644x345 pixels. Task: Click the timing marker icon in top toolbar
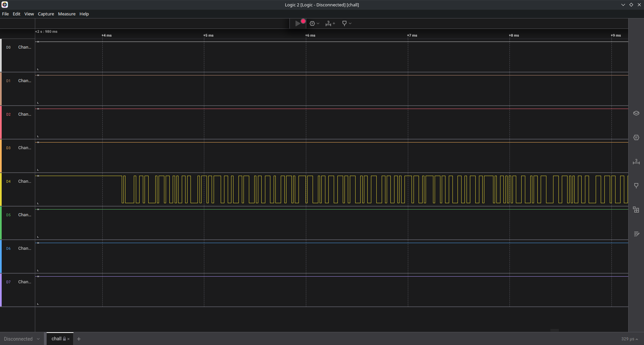click(x=344, y=23)
